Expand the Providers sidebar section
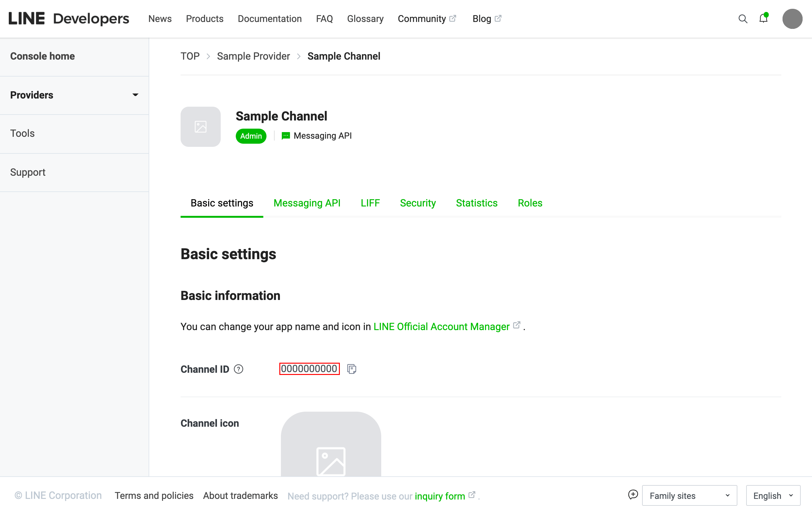 74,95
